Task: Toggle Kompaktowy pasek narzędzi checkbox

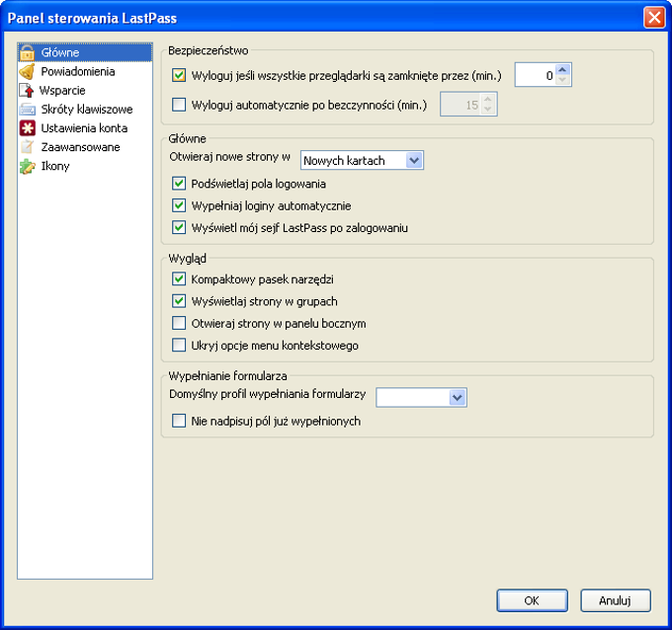Action: [179, 278]
